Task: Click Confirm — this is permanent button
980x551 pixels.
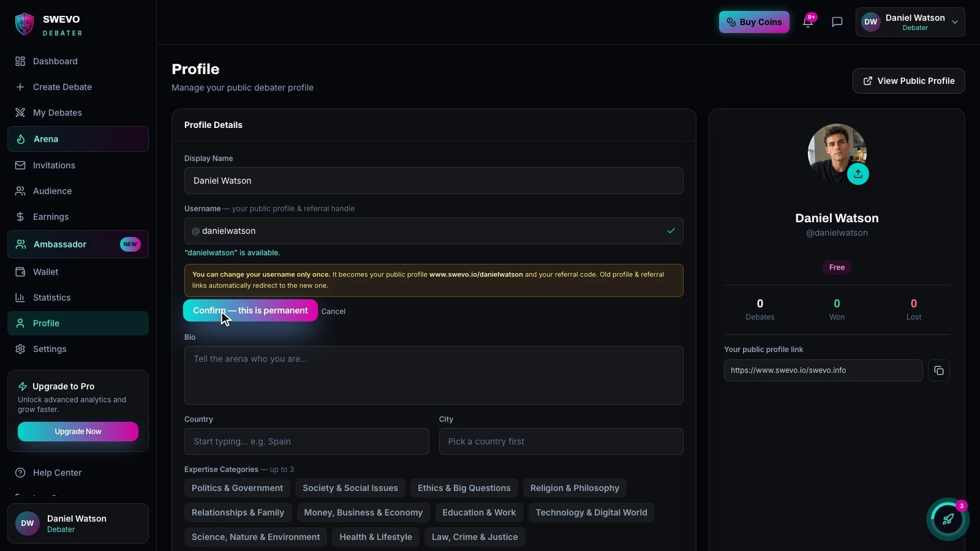Action: [251, 310]
